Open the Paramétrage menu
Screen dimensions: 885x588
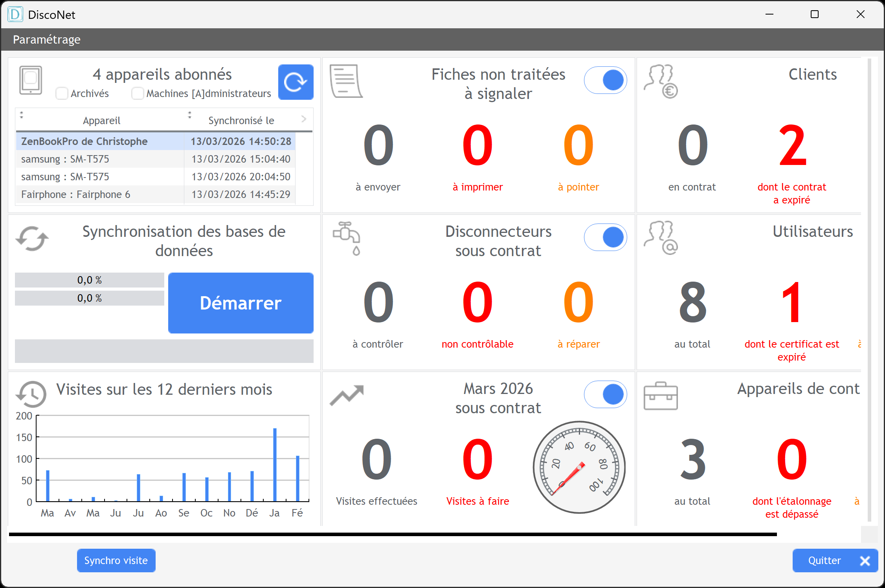47,40
